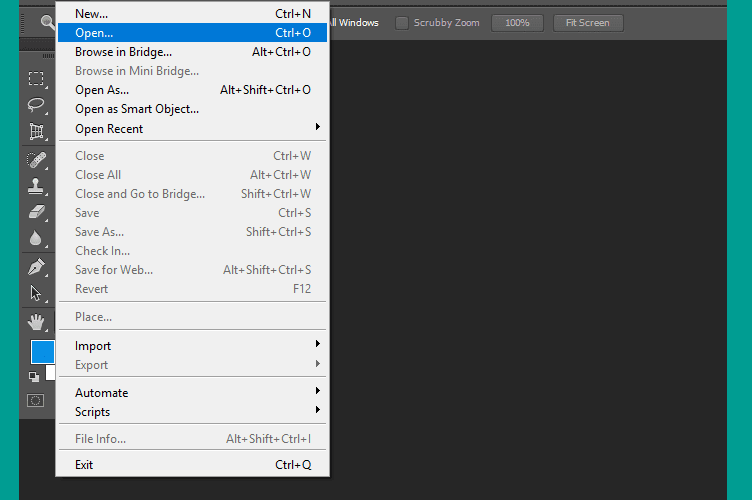The width and height of the screenshot is (752, 500).
Task: Expand the Import submenu
Action: click(192, 346)
